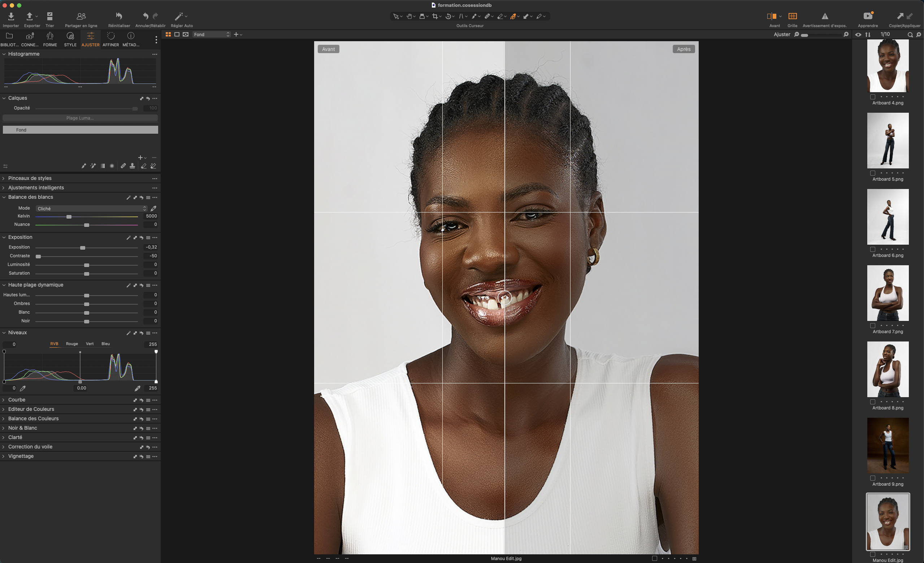Image resolution: width=924 pixels, height=563 pixels.
Task: Click the Après label on the viewer
Action: pos(684,49)
